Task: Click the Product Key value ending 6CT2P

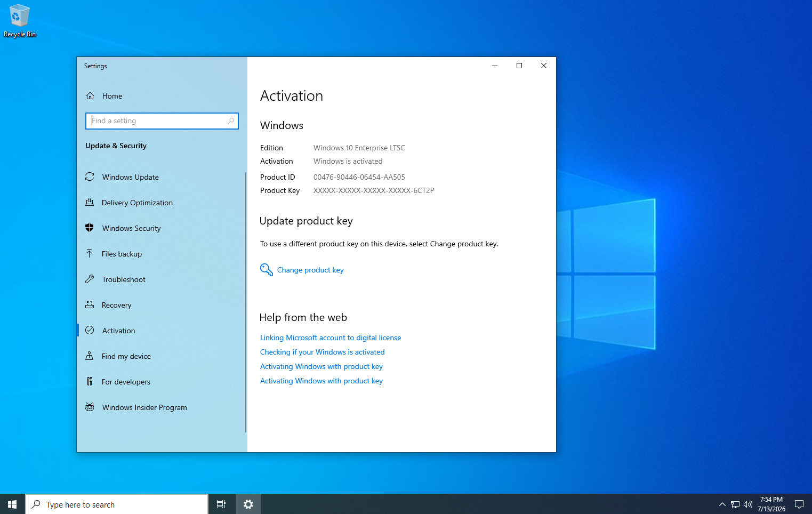Action: [374, 190]
